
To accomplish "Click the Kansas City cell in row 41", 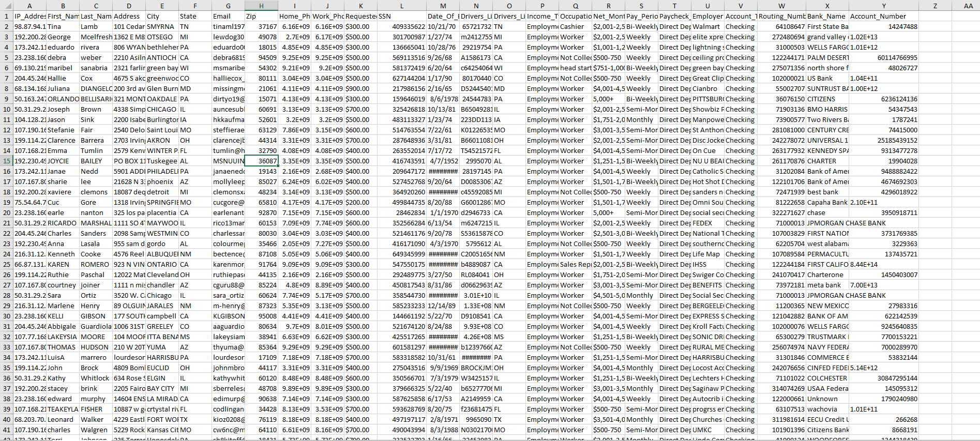I will [x=162, y=430].
